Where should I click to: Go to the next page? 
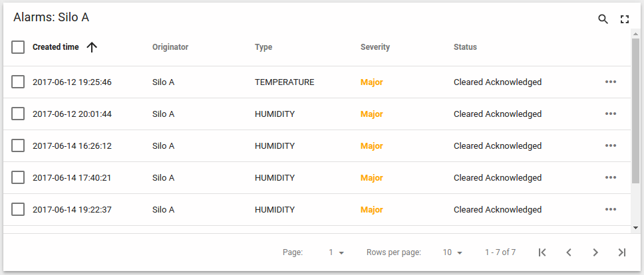(x=595, y=252)
